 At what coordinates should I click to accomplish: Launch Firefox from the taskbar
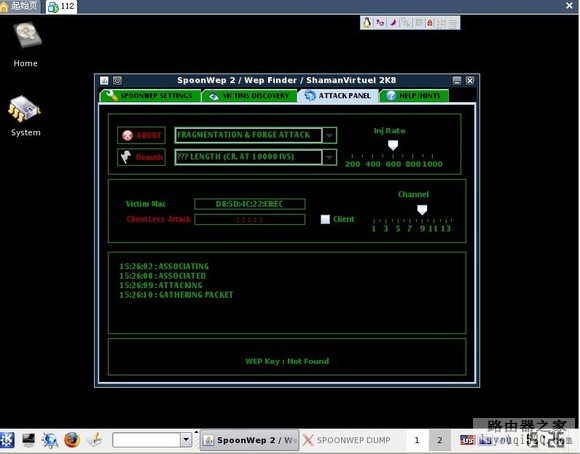[72, 440]
